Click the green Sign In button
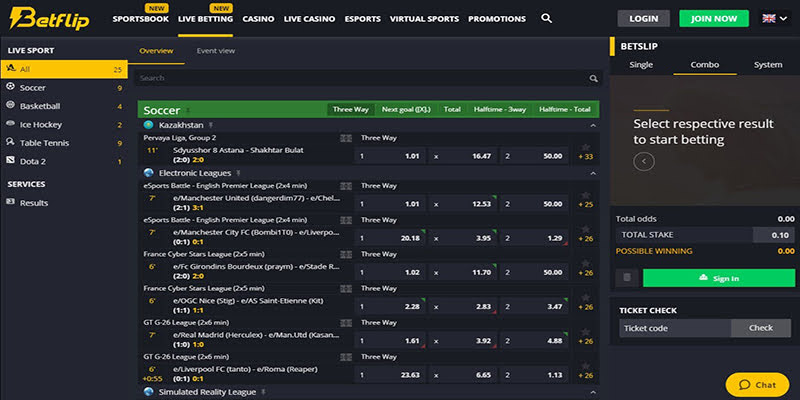The width and height of the screenshot is (800, 400). pyautogui.click(x=719, y=278)
